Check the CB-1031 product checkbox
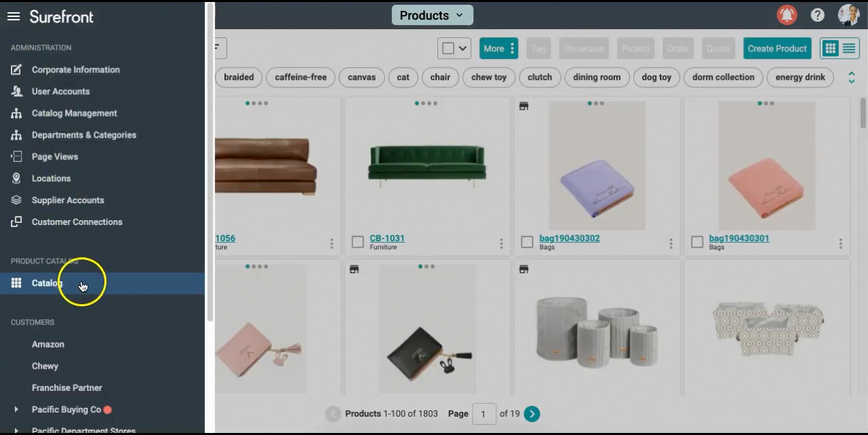The width and height of the screenshot is (868, 435). tap(358, 242)
